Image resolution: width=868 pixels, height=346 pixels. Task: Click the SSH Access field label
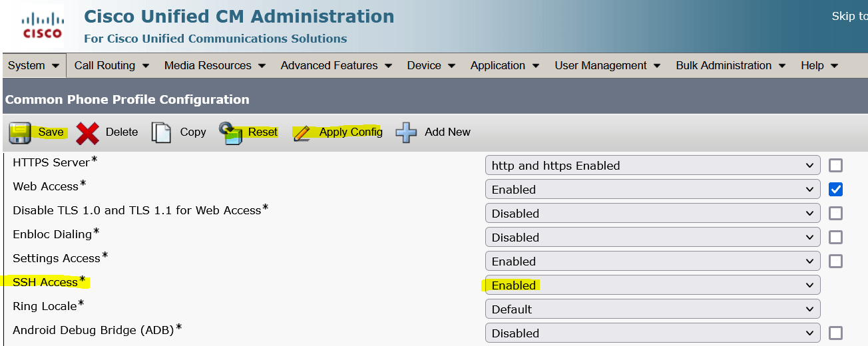(x=45, y=282)
